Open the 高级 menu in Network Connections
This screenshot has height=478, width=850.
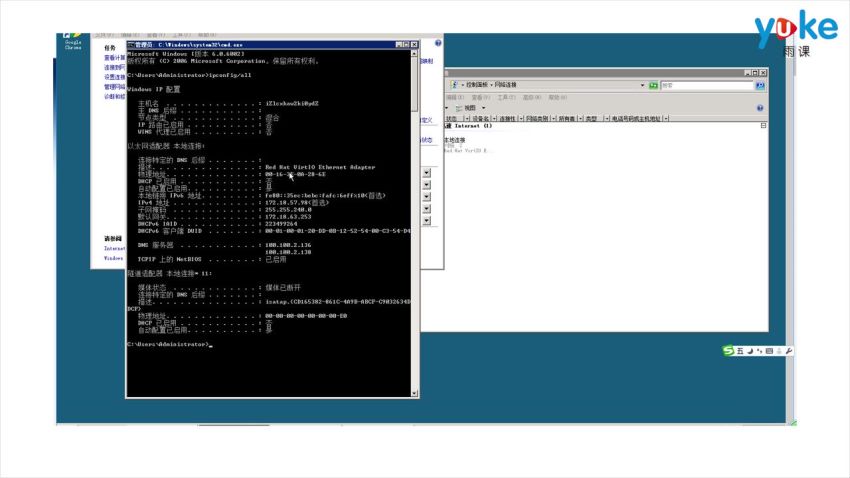(532, 98)
